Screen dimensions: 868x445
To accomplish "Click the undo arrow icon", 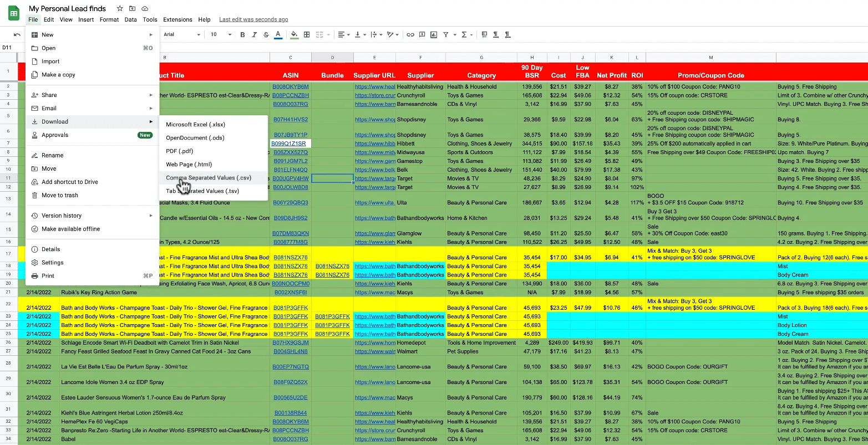I will pos(17,34).
